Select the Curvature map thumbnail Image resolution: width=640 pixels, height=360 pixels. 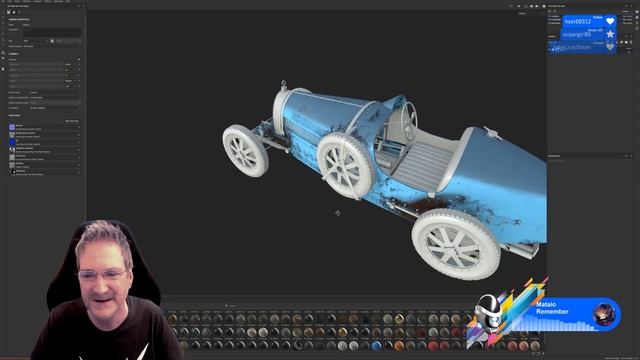click(x=12, y=157)
